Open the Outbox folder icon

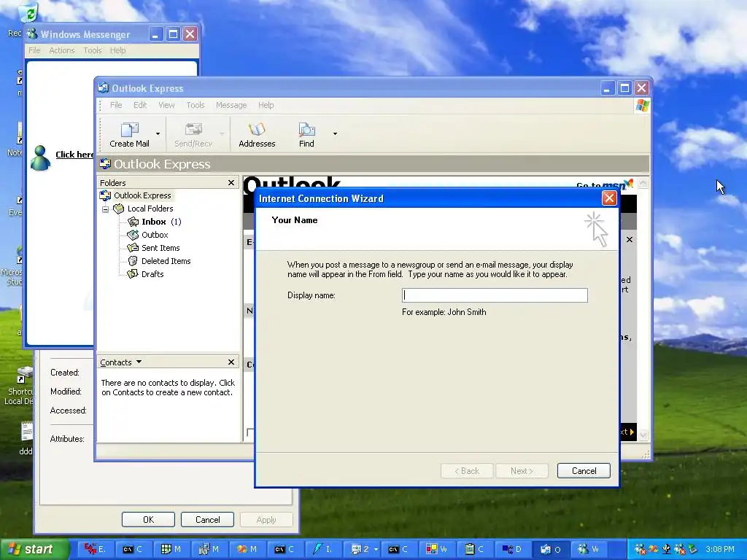pyautogui.click(x=133, y=235)
